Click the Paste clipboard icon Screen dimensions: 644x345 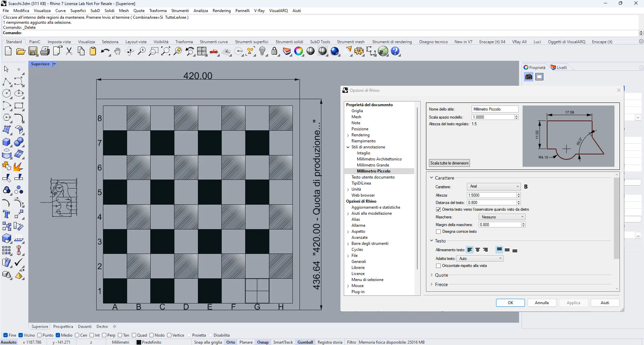coord(93,51)
